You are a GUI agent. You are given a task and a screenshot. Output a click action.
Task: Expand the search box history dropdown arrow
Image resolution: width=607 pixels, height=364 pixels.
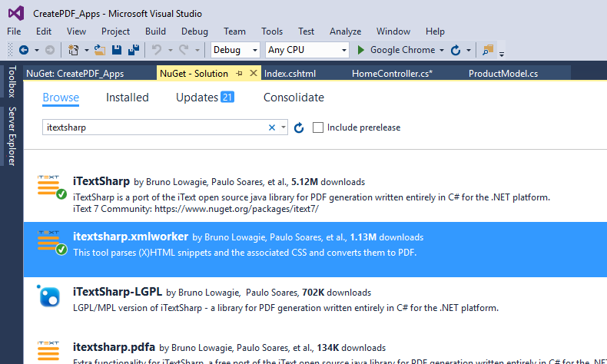point(284,127)
